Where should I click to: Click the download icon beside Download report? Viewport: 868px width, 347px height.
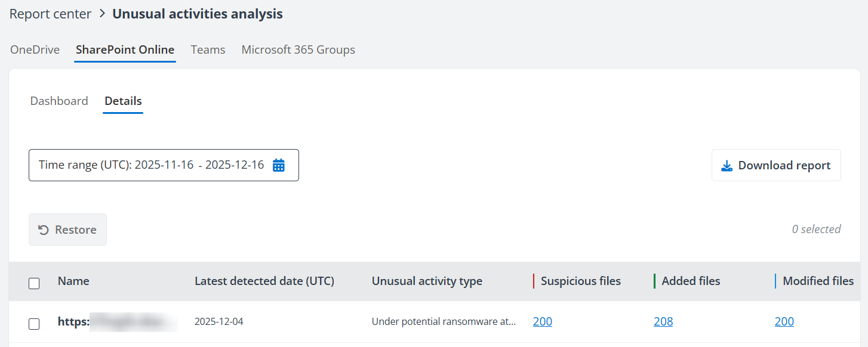[727, 166]
